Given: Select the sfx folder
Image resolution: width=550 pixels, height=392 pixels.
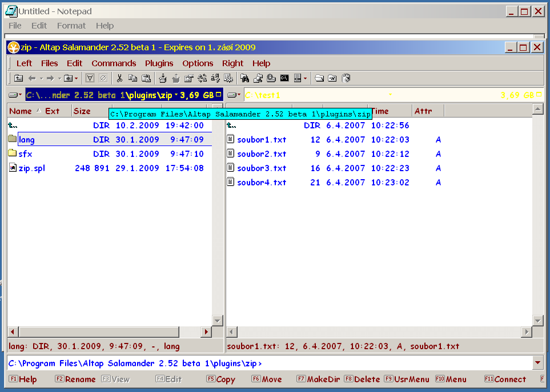Looking at the screenshot, I should pyautogui.click(x=25, y=154).
